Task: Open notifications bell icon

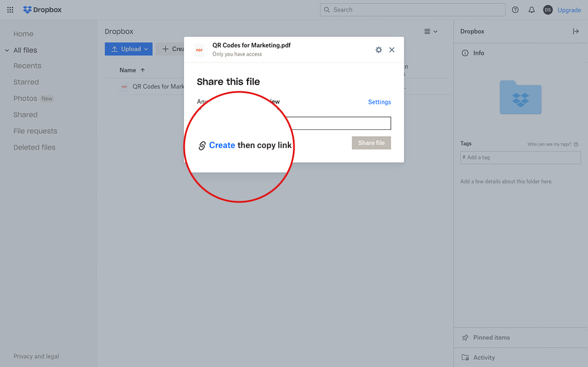Action: [x=531, y=10]
